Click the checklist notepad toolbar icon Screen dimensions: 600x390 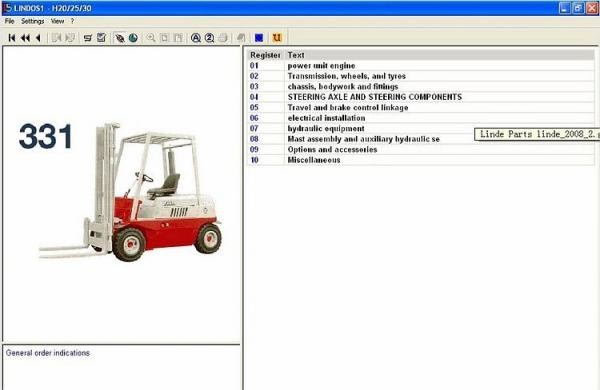[101, 38]
